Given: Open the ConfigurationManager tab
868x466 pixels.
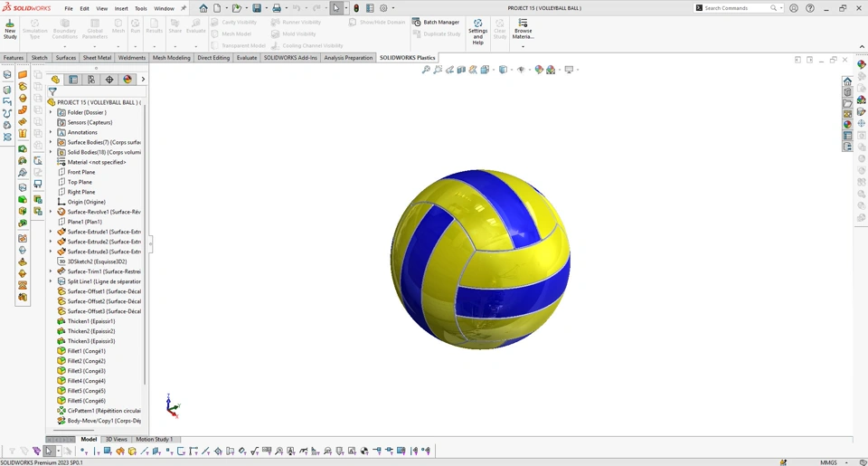Looking at the screenshot, I should (x=91, y=80).
